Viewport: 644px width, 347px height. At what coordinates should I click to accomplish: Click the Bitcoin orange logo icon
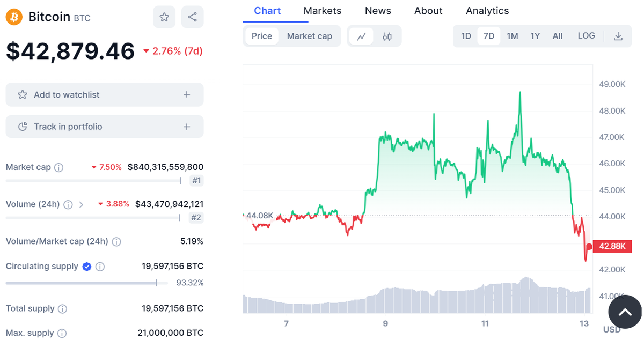pos(14,17)
